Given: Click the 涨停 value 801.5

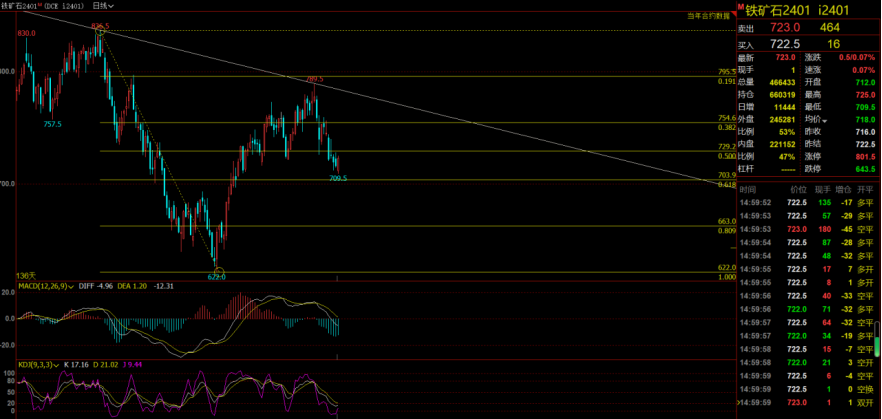Looking at the screenshot, I should (866, 156).
